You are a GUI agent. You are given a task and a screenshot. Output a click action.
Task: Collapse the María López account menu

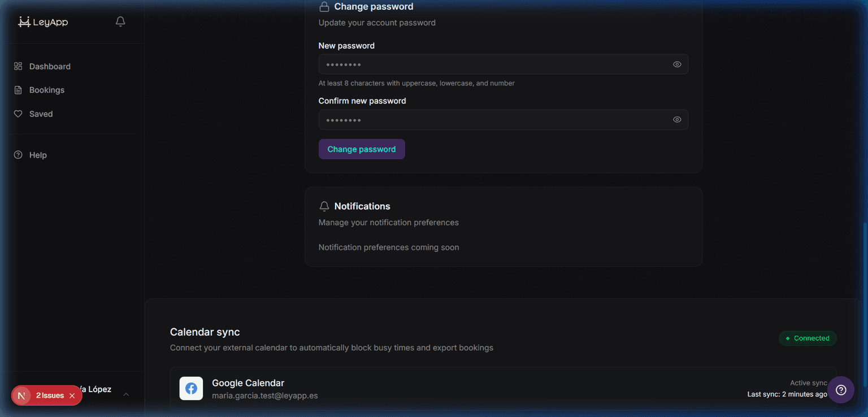point(125,394)
